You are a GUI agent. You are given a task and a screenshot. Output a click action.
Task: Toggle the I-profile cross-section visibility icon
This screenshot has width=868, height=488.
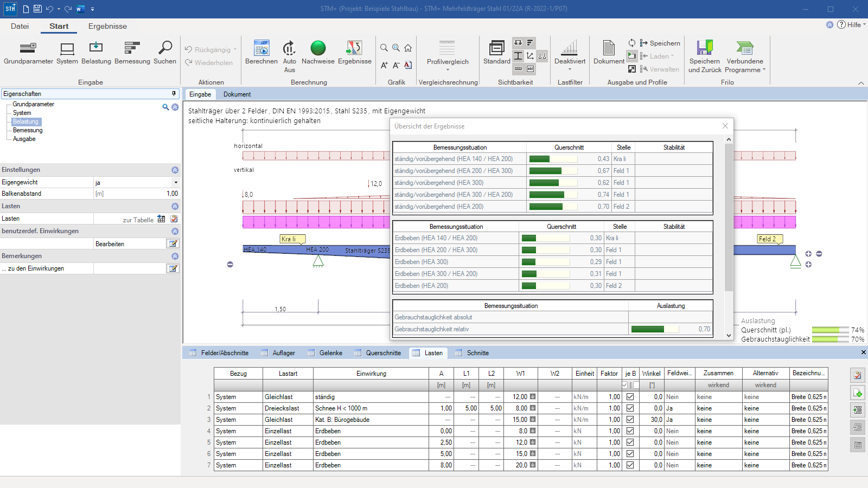pos(518,56)
